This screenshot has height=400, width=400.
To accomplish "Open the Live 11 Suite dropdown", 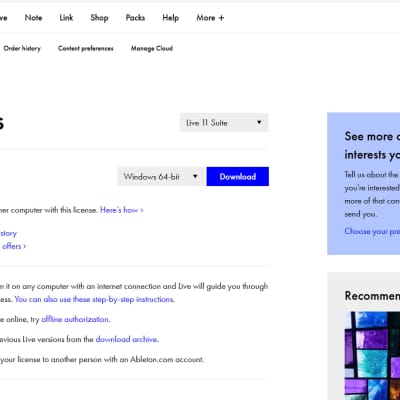I will (224, 122).
